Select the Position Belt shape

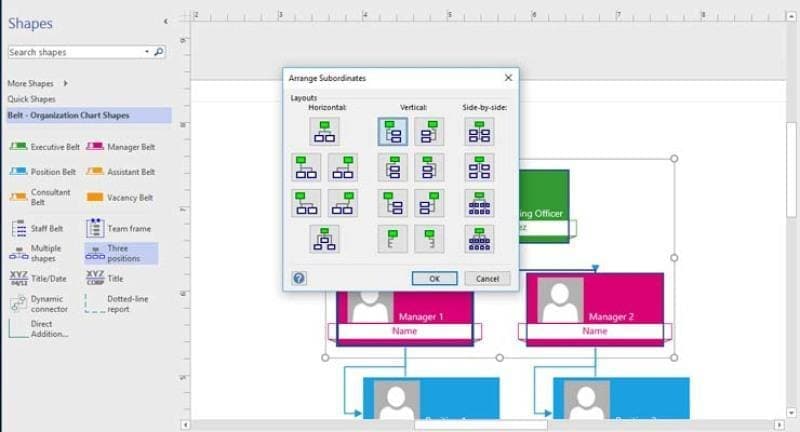[x=42, y=172]
